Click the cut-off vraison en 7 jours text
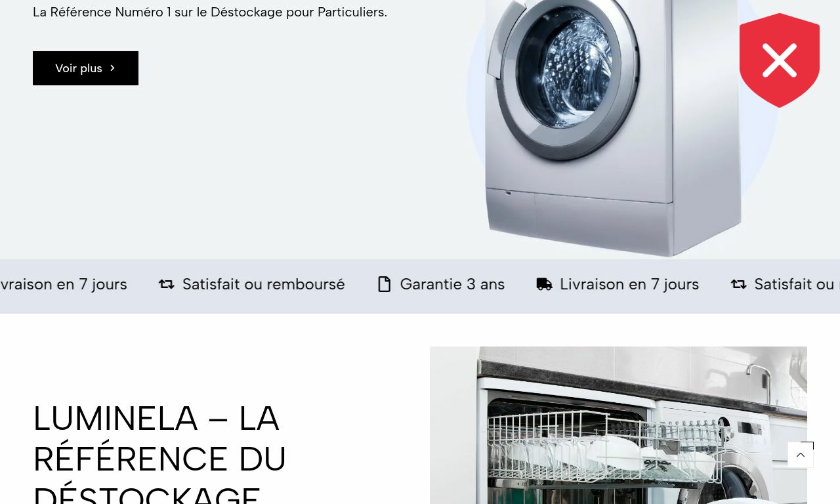Screen dimensions: 840x504 [x=64, y=284]
